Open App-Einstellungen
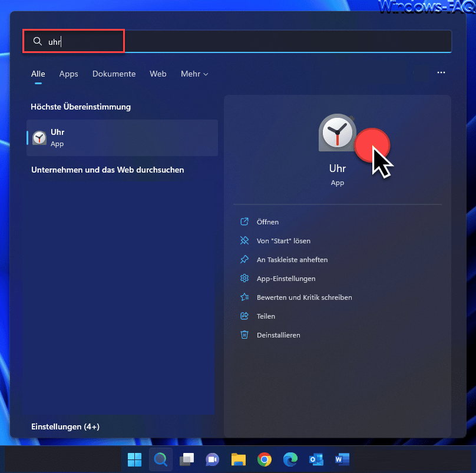Image resolution: width=476 pixels, height=473 pixels. pos(286,279)
